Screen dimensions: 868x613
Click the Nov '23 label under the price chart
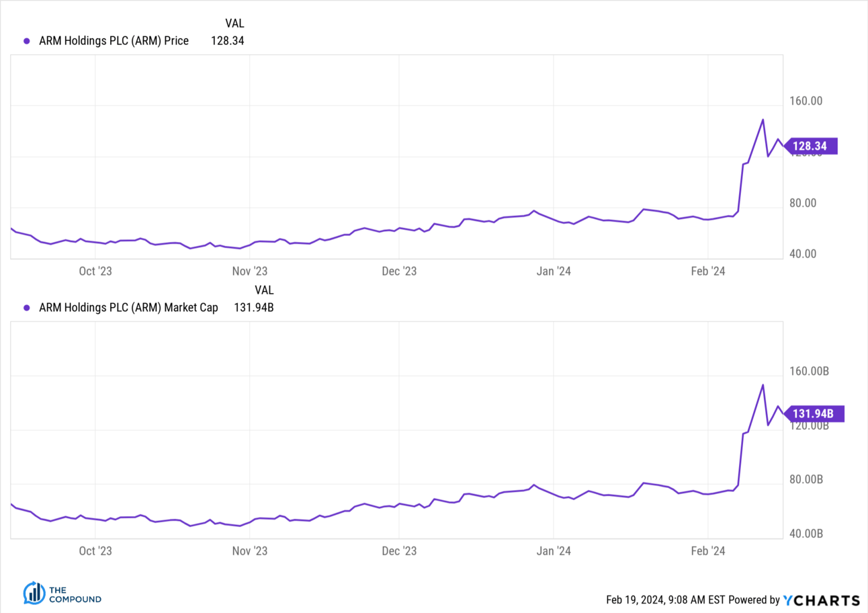[250, 271]
